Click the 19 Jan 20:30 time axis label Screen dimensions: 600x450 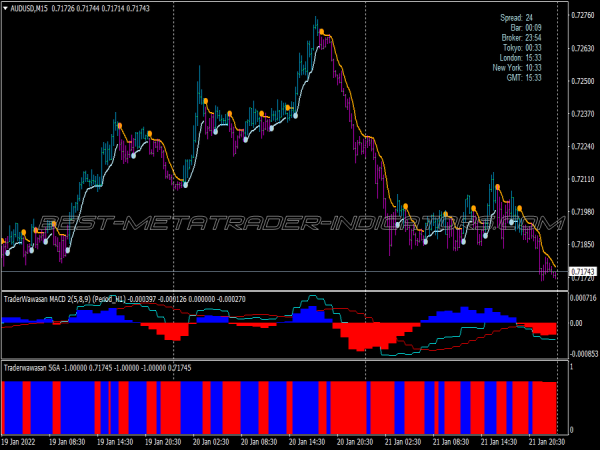click(x=163, y=442)
